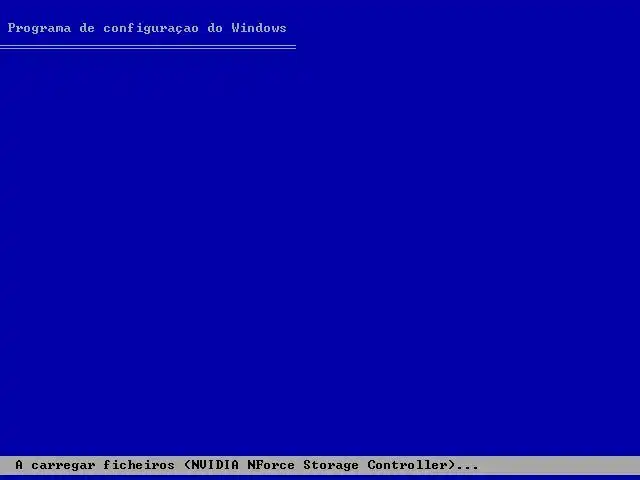Click the word 'NVIDIA' in the status bar
Image resolution: width=640 pixels, height=480 pixels.
(x=215, y=464)
